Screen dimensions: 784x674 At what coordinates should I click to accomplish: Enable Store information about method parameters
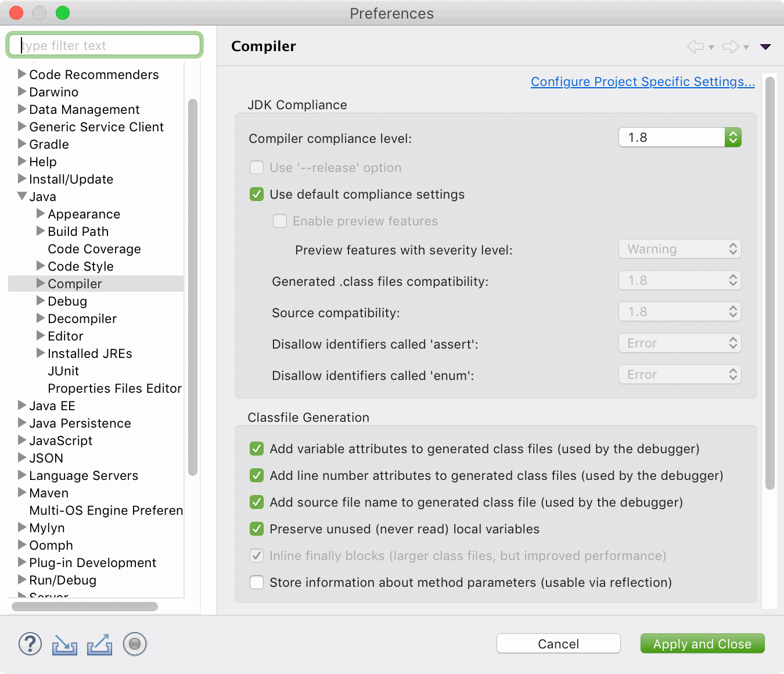(x=257, y=582)
